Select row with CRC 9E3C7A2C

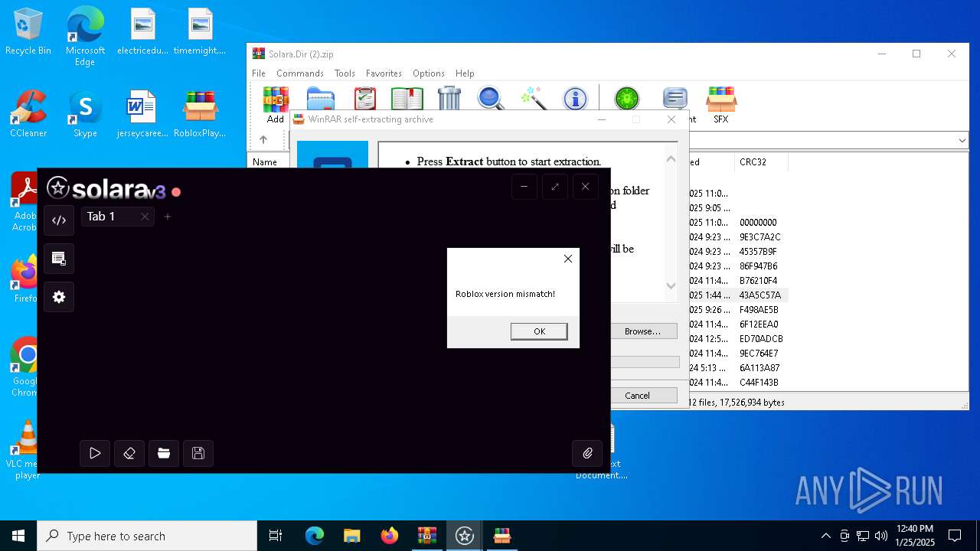(760, 237)
